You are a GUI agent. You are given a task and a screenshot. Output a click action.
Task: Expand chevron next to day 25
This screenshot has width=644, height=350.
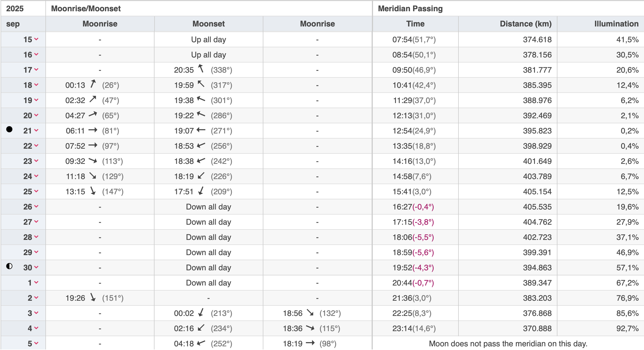point(36,191)
